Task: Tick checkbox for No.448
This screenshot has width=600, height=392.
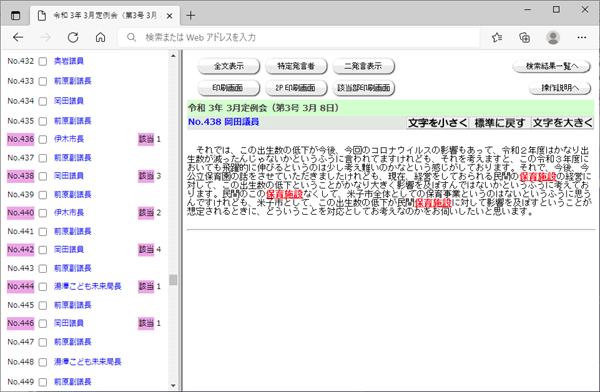Action: coord(43,362)
